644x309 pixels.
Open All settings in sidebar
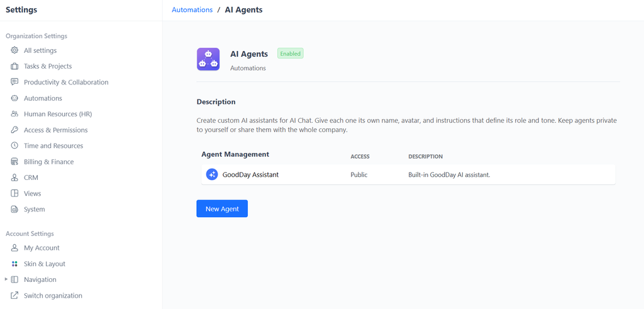point(40,50)
